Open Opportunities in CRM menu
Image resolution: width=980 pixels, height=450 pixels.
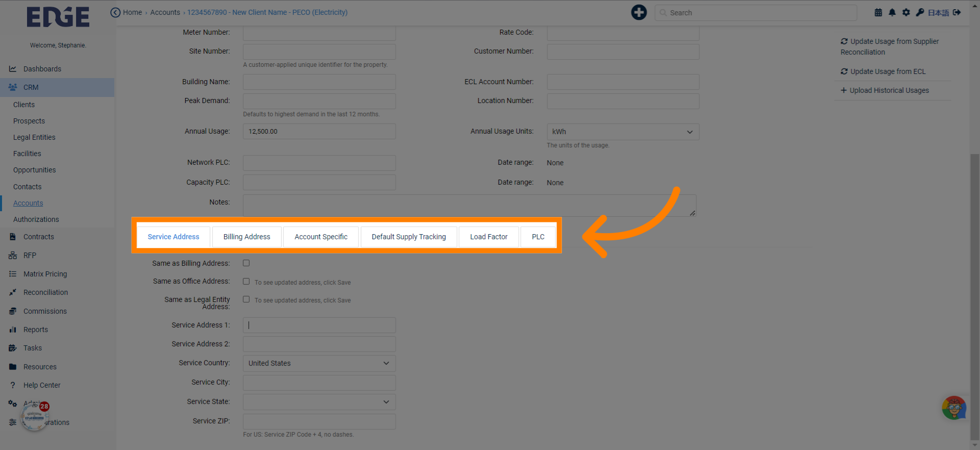point(35,170)
